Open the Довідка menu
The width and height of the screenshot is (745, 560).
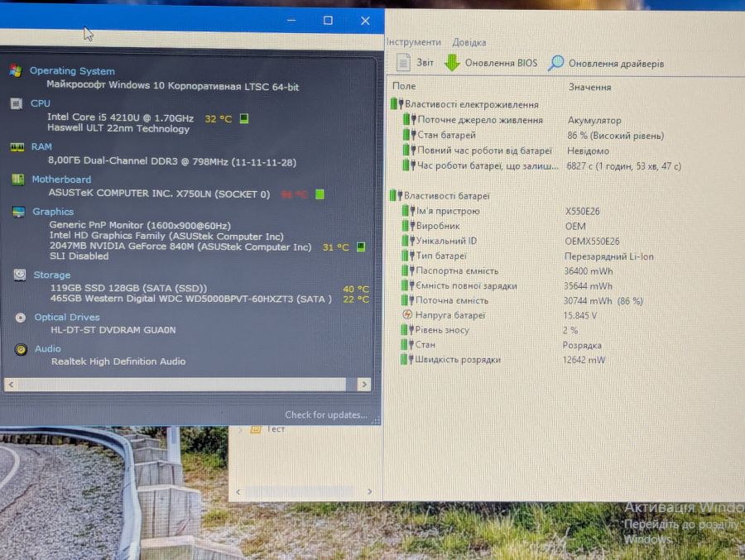coord(469,42)
